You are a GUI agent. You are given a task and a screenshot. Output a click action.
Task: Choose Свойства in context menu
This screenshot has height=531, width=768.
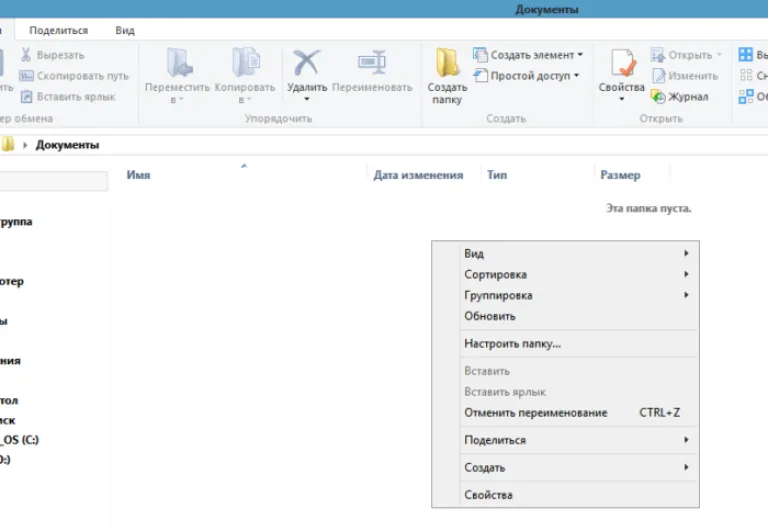coord(565,495)
